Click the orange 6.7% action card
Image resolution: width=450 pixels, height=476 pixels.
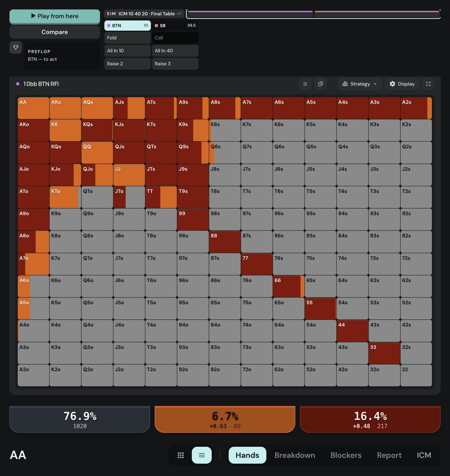225,419
